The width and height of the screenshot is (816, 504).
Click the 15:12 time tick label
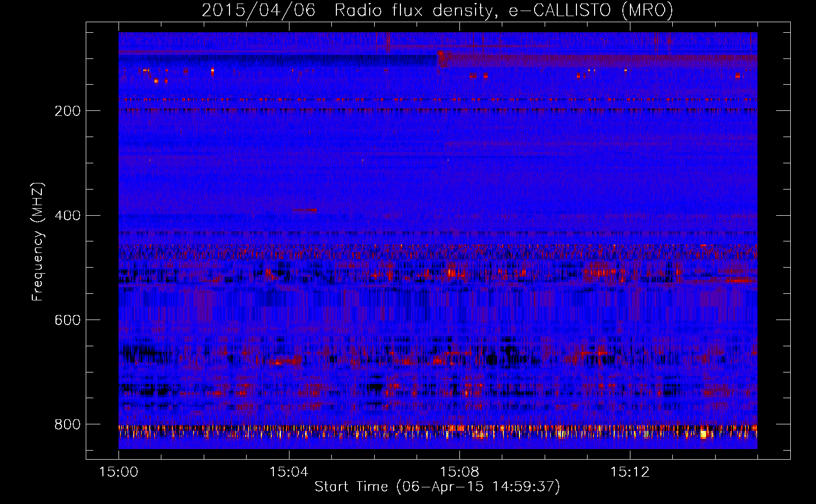pos(630,472)
